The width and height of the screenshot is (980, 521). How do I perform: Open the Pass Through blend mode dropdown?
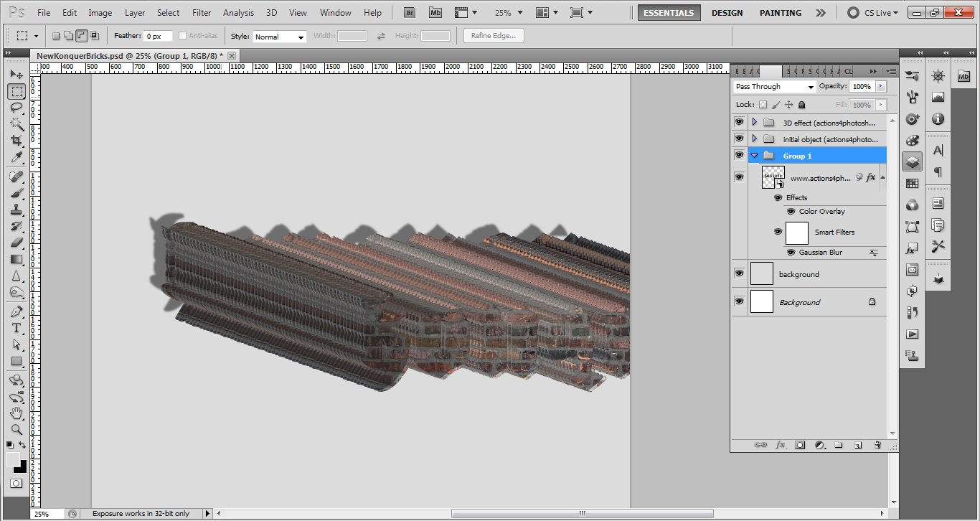[x=775, y=87]
